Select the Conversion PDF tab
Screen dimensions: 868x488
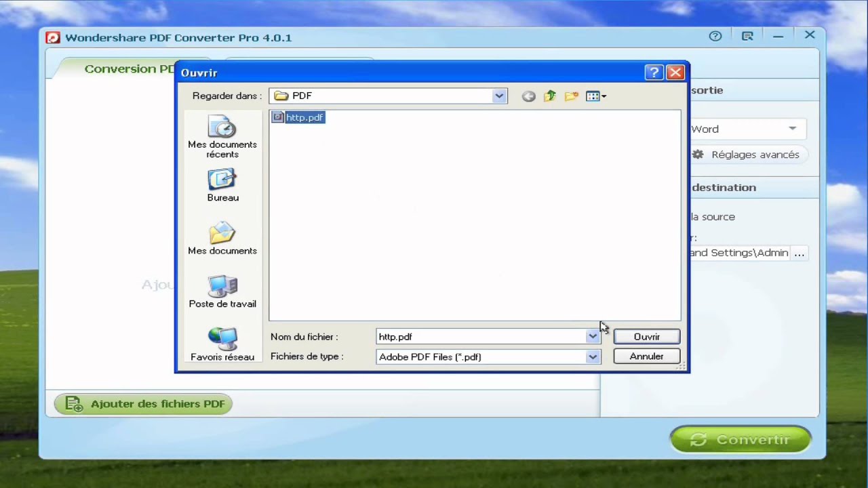click(x=129, y=68)
